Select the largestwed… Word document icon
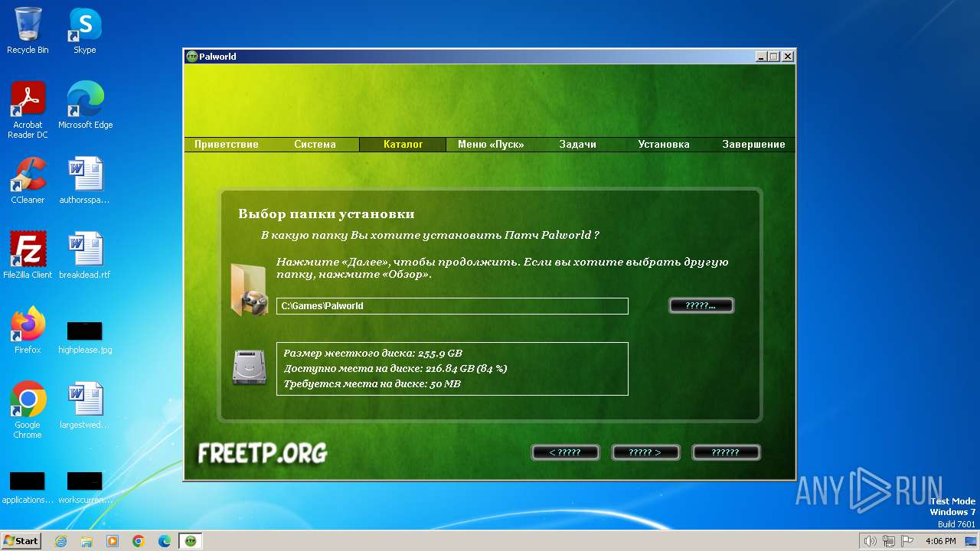 click(85, 406)
